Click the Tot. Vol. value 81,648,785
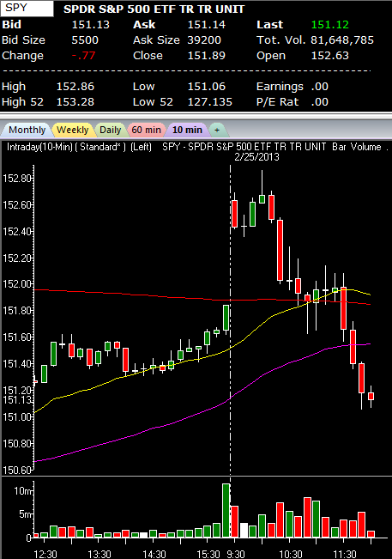Screen dimensions: 392x559 click(342, 39)
